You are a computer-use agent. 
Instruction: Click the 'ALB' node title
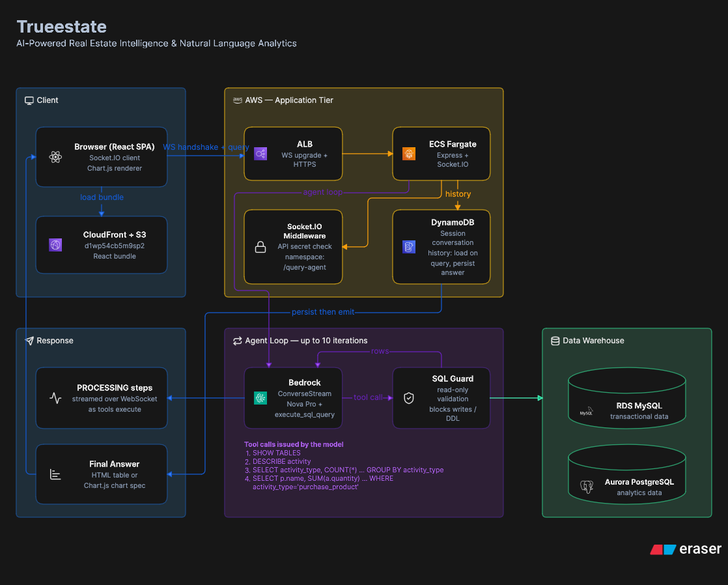coord(305,144)
